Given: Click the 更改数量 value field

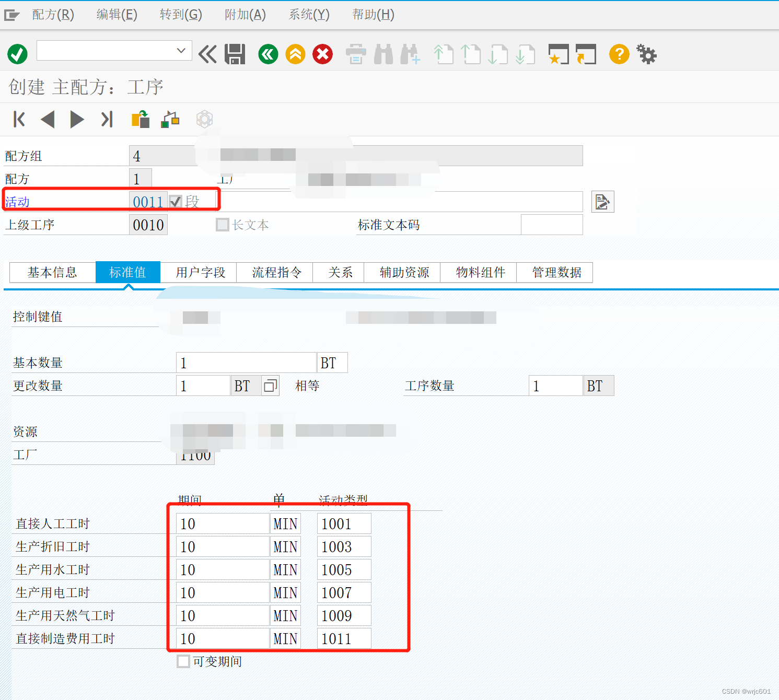Looking at the screenshot, I should (x=203, y=386).
